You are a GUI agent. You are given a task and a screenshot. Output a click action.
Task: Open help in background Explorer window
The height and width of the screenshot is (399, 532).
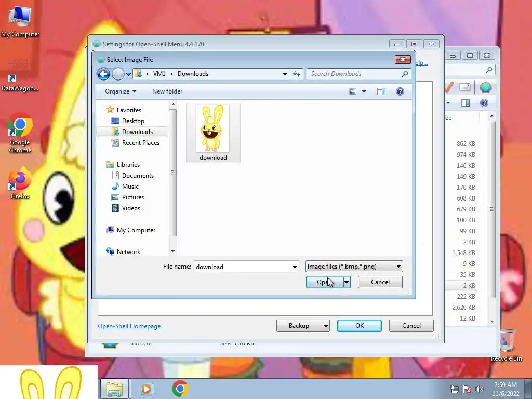point(484,103)
